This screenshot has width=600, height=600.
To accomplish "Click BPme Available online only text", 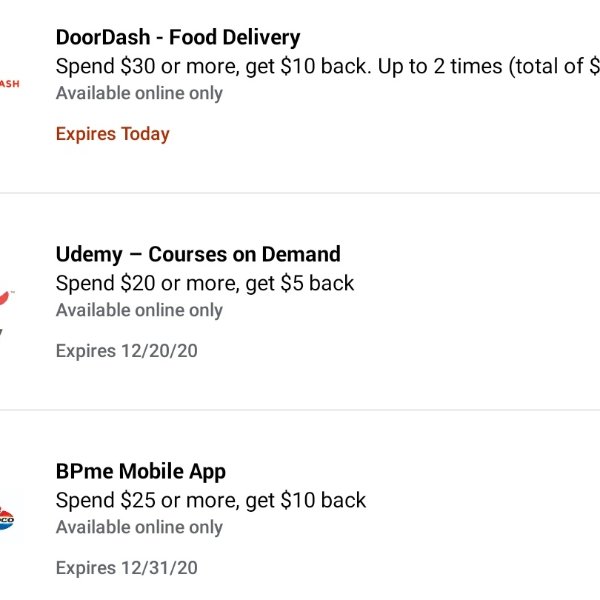I will (139, 527).
